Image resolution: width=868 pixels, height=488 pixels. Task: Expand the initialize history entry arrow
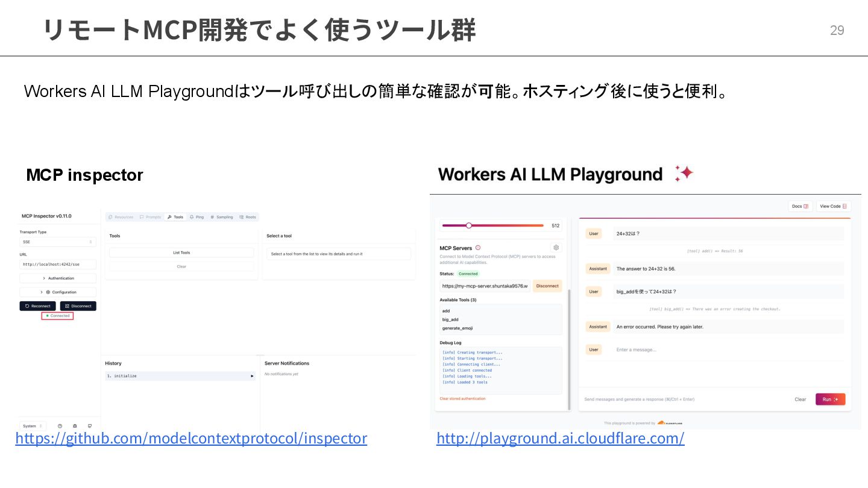click(x=252, y=376)
